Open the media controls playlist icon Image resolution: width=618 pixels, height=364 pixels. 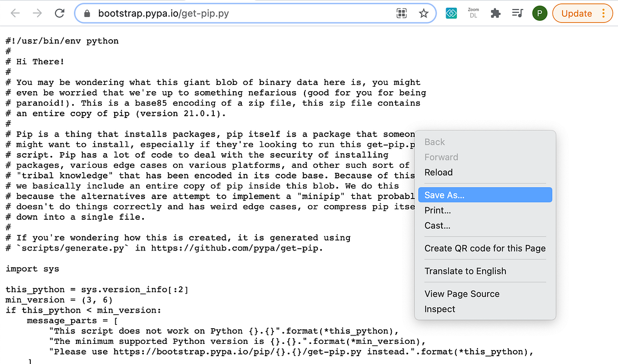click(517, 13)
